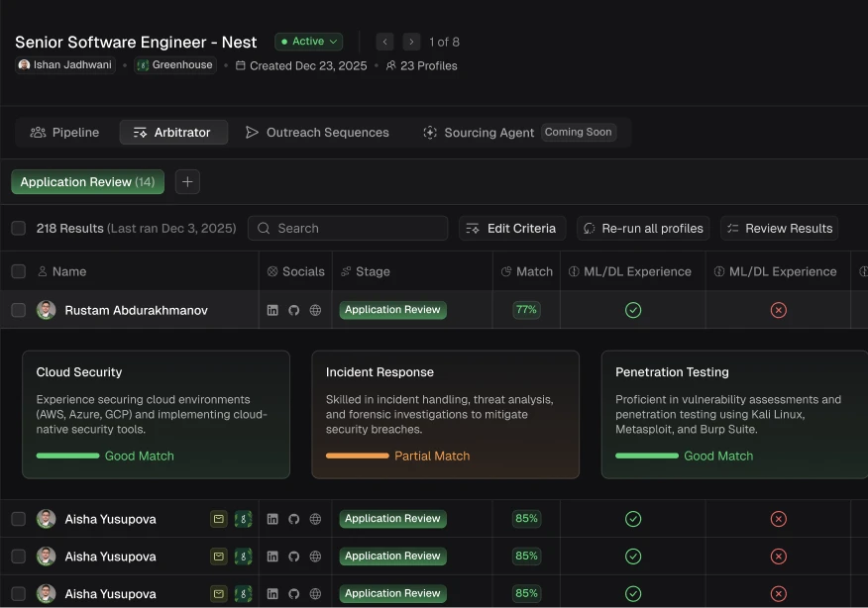
Task: Go to the previous job with left arrow
Action: pos(384,42)
